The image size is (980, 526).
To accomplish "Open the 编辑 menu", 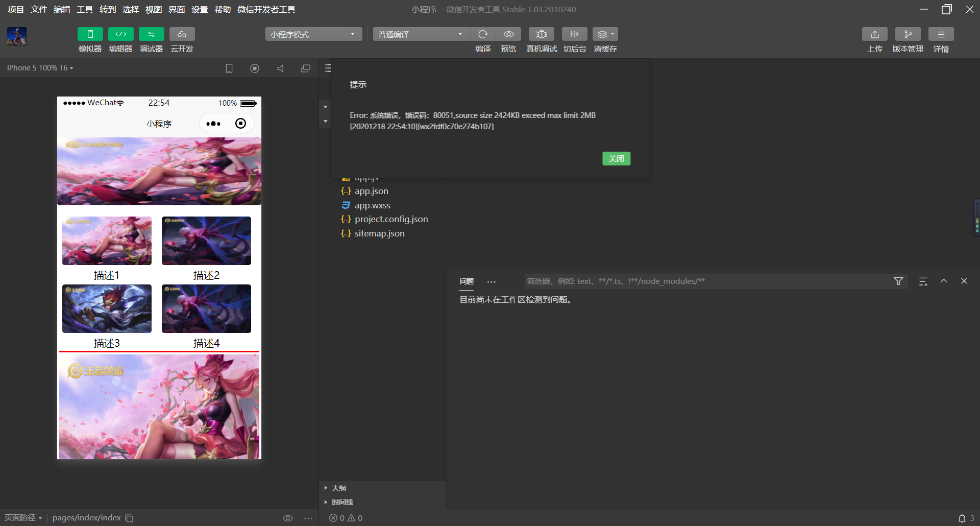I will pyautogui.click(x=62, y=10).
